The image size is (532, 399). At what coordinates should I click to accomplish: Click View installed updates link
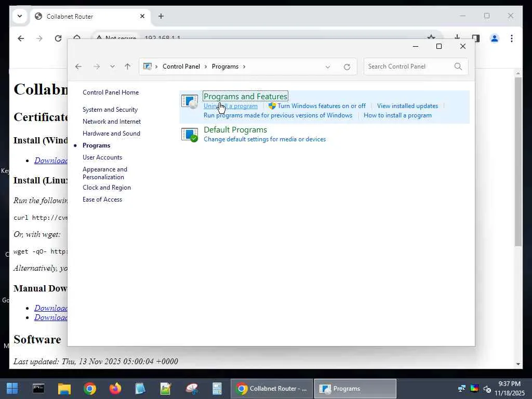tap(407, 106)
